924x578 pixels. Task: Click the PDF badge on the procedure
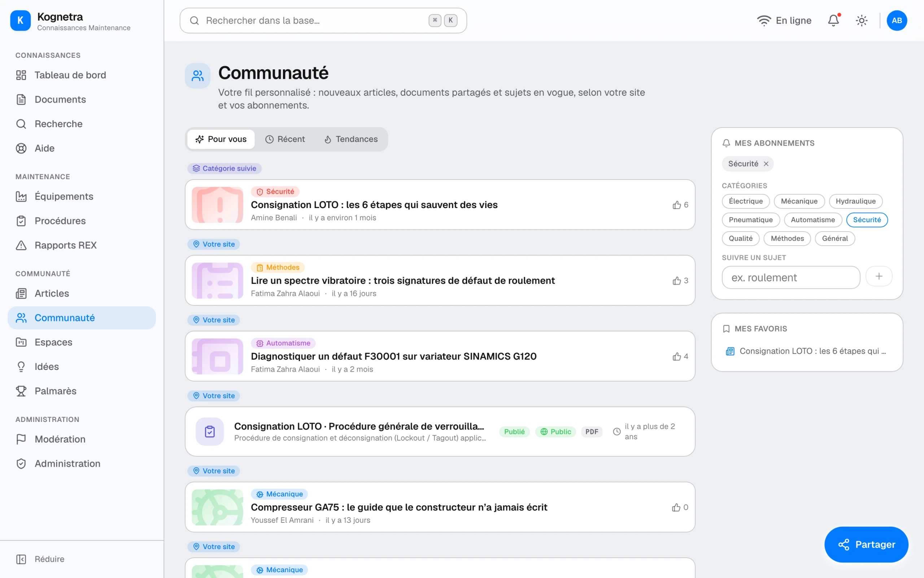(592, 432)
